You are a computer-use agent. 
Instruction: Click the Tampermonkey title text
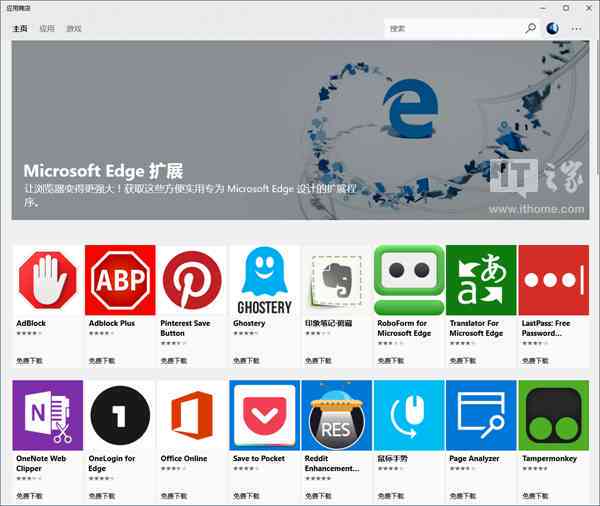tap(549, 458)
